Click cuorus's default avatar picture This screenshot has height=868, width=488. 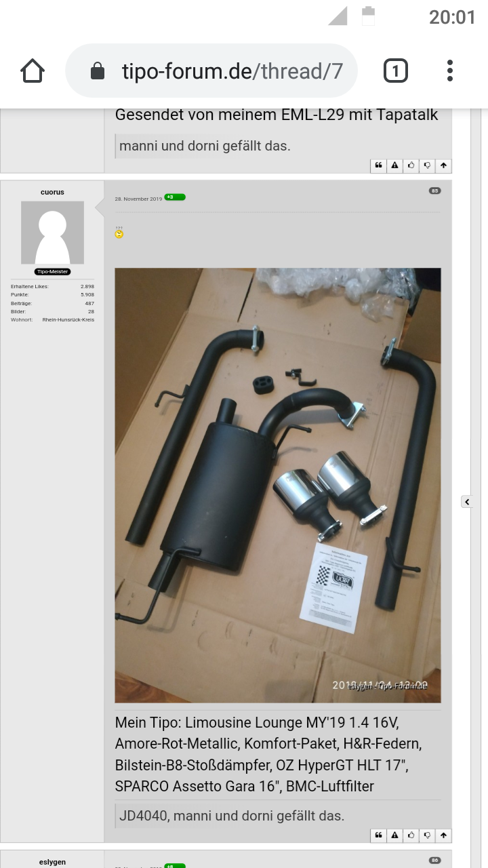click(x=52, y=233)
